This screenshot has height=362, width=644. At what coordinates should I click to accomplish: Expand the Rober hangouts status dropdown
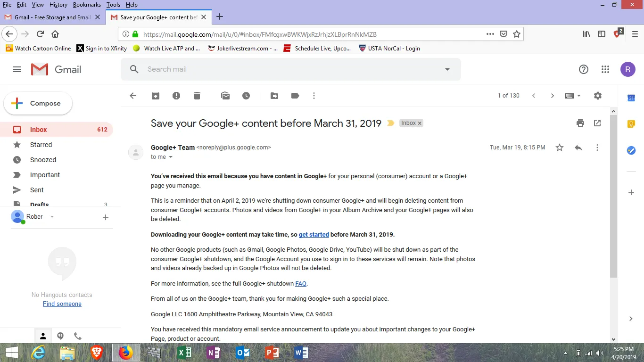tap(52, 217)
